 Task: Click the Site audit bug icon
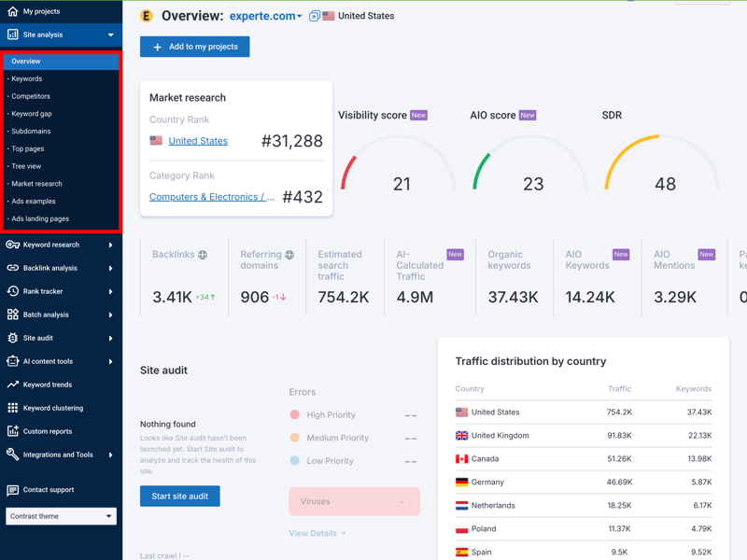pyautogui.click(x=12, y=338)
